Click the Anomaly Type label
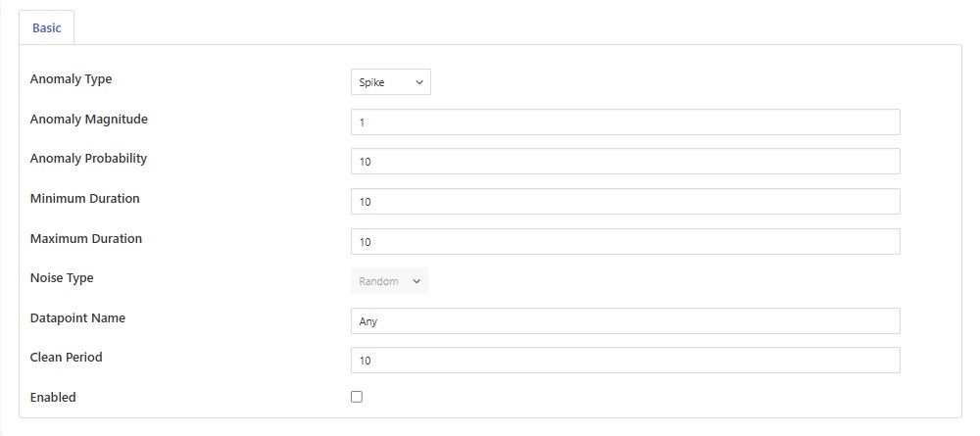The height and width of the screenshot is (436, 980). [71, 79]
